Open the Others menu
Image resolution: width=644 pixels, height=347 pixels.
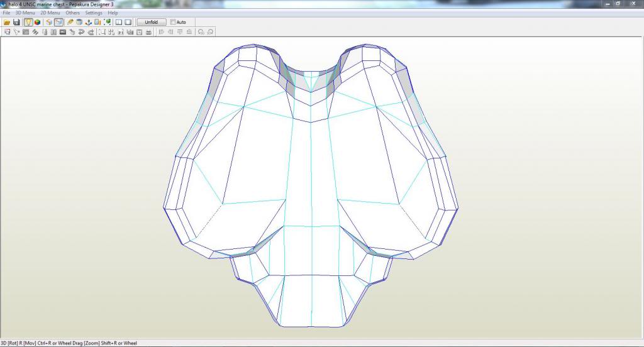coord(73,13)
